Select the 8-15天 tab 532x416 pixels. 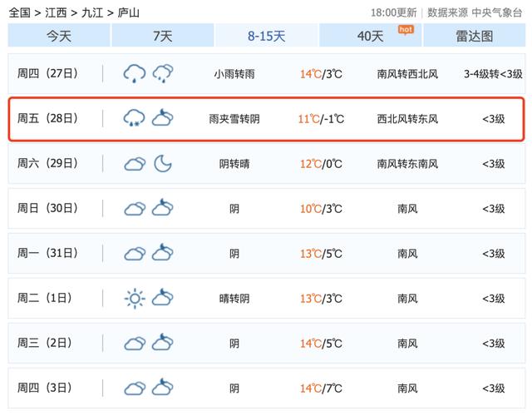click(x=267, y=35)
